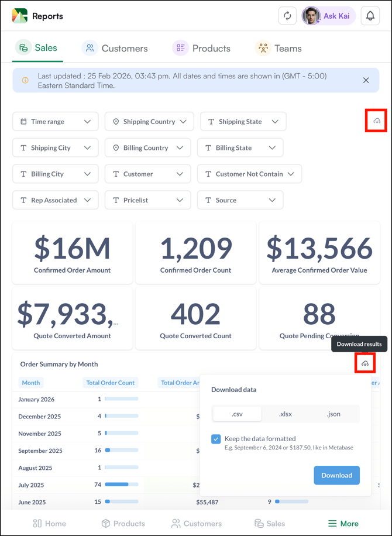Viewport: 392px width, 536px height.
Task: Open Products in bottom navigation bar
Action: (x=123, y=523)
